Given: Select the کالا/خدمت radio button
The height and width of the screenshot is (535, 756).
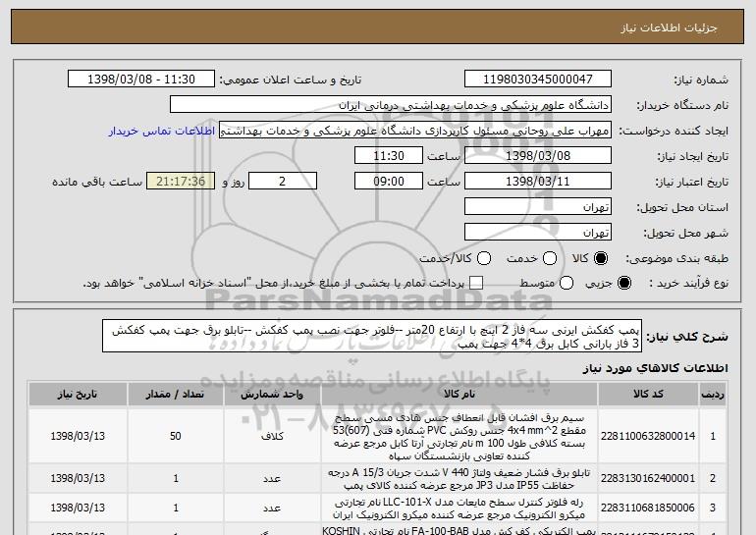Looking at the screenshot, I should (484, 258).
